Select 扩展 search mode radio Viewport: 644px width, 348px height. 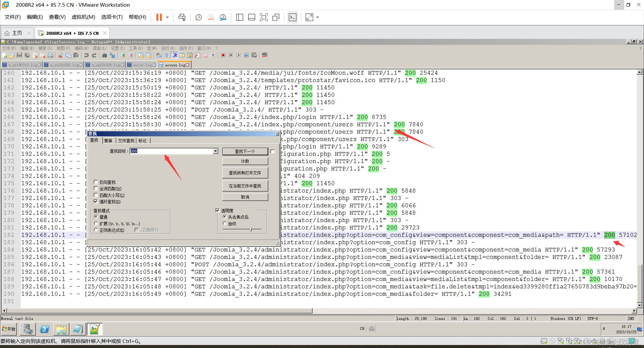pos(96,224)
